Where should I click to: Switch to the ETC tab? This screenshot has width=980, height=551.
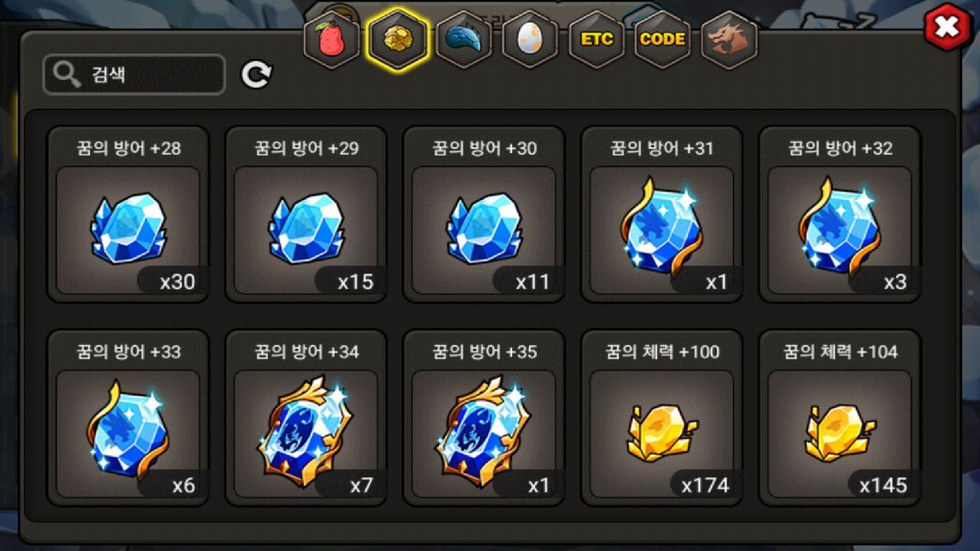[596, 39]
